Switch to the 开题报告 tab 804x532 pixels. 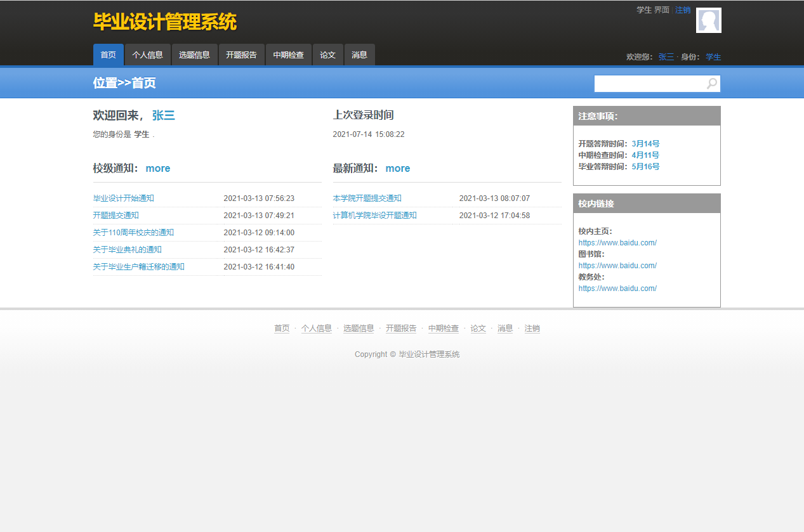(x=241, y=55)
